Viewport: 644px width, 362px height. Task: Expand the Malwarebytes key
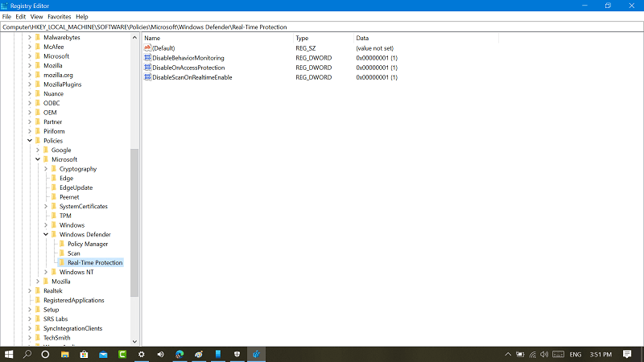(x=30, y=37)
